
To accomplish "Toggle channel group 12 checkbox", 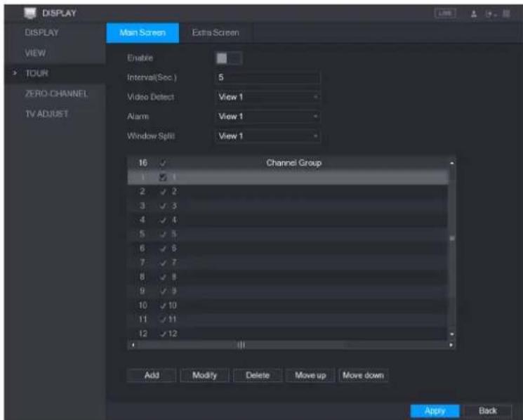I will coord(163,334).
